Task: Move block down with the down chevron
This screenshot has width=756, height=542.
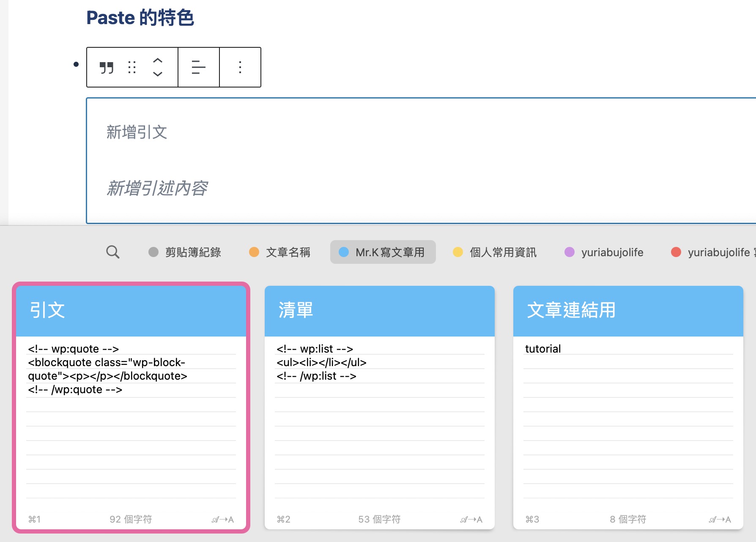Action: (158, 74)
